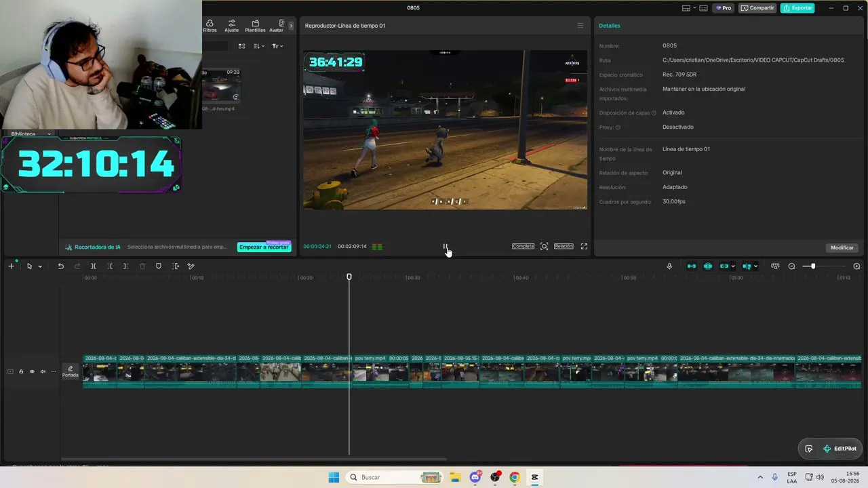
Task: Toggle the timeline thumbnail preview icon
Action: [x=775, y=266]
